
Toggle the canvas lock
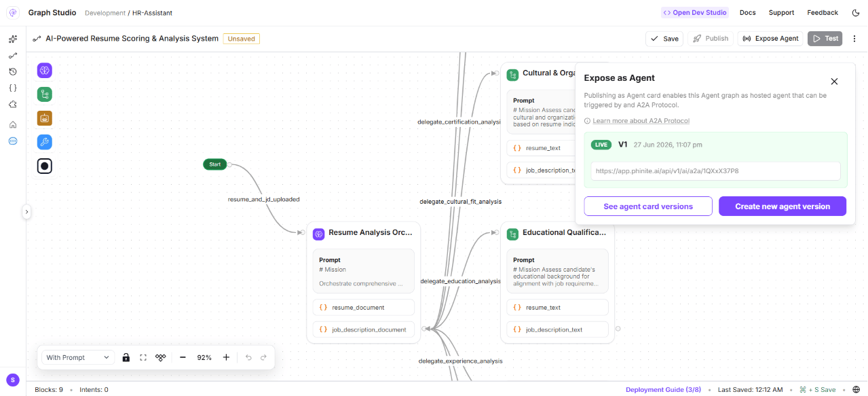[126, 357]
